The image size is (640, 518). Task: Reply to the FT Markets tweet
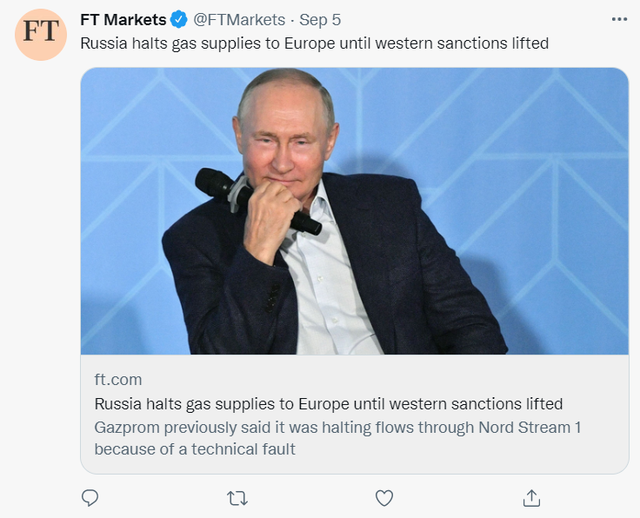90,497
